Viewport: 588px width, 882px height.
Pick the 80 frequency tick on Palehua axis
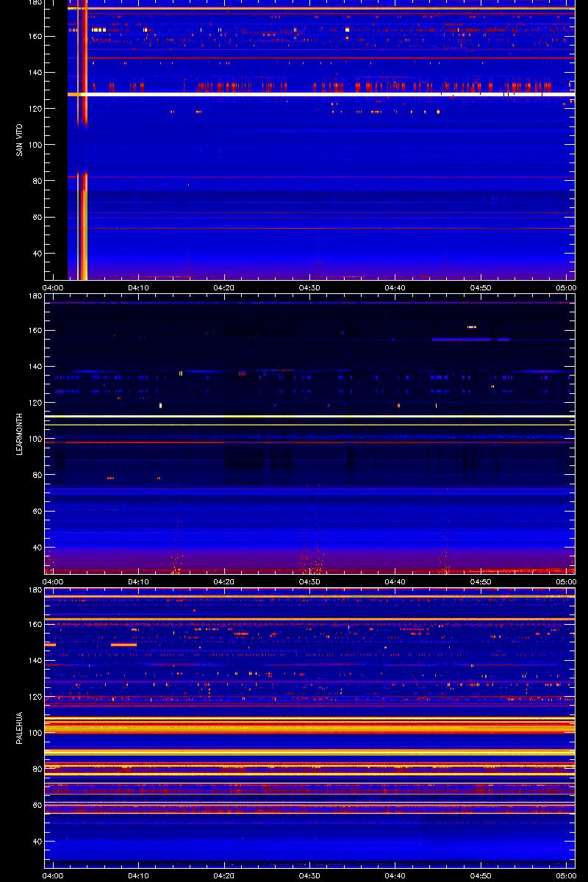click(x=36, y=769)
